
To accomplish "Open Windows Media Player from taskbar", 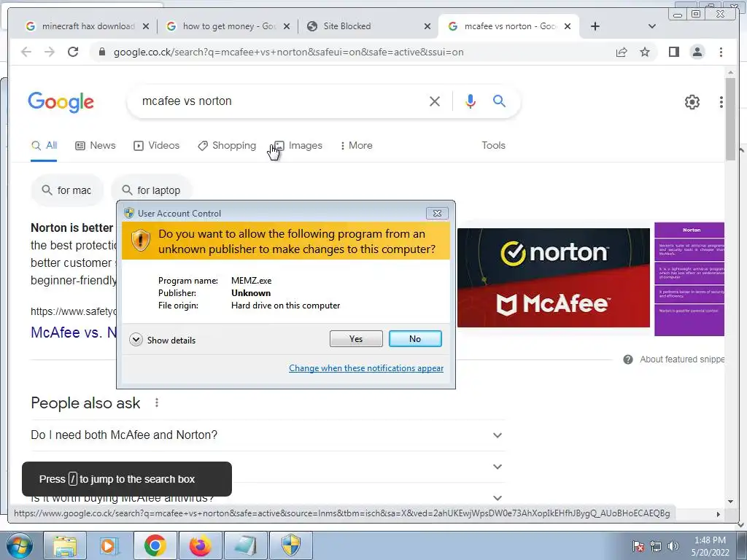I will click(x=109, y=545).
